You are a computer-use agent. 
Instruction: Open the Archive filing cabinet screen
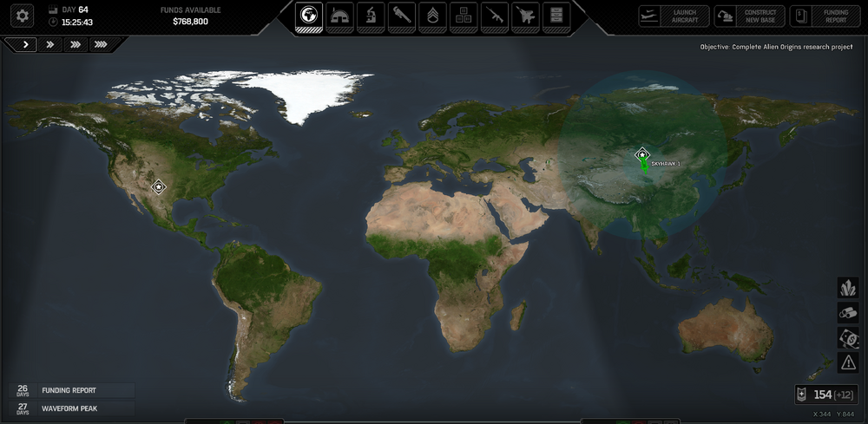[x=556, y=15]
